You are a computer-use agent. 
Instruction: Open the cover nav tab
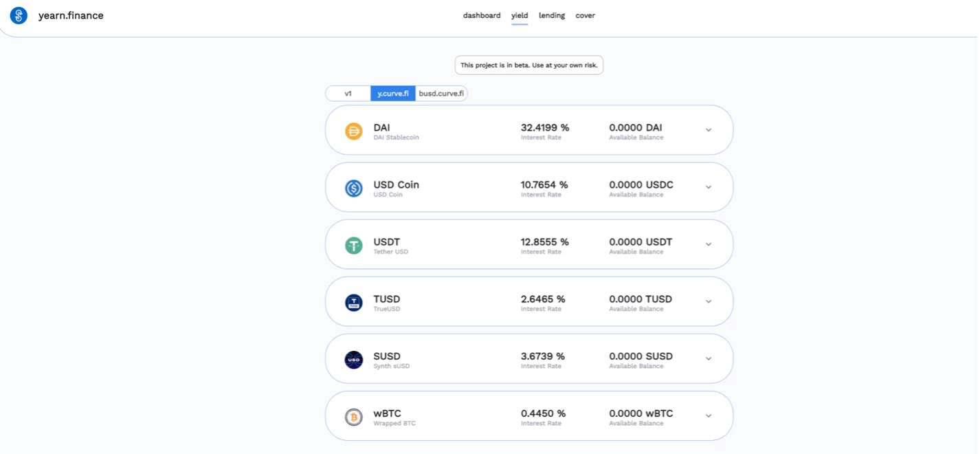(586, 15)
